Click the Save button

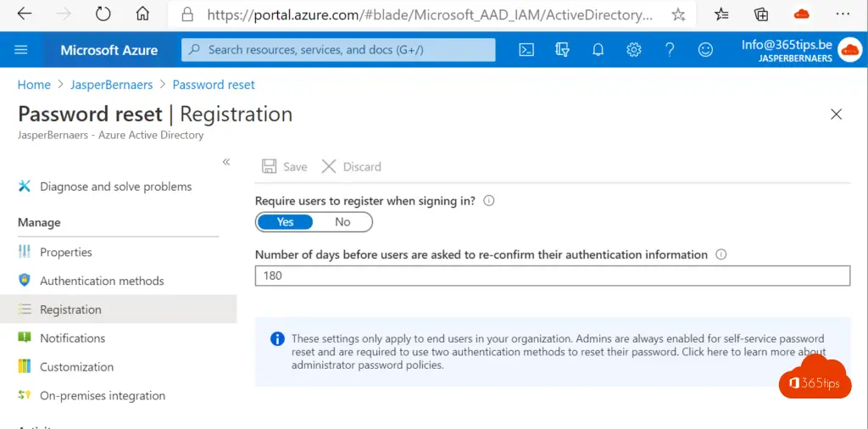click(285, 167)
